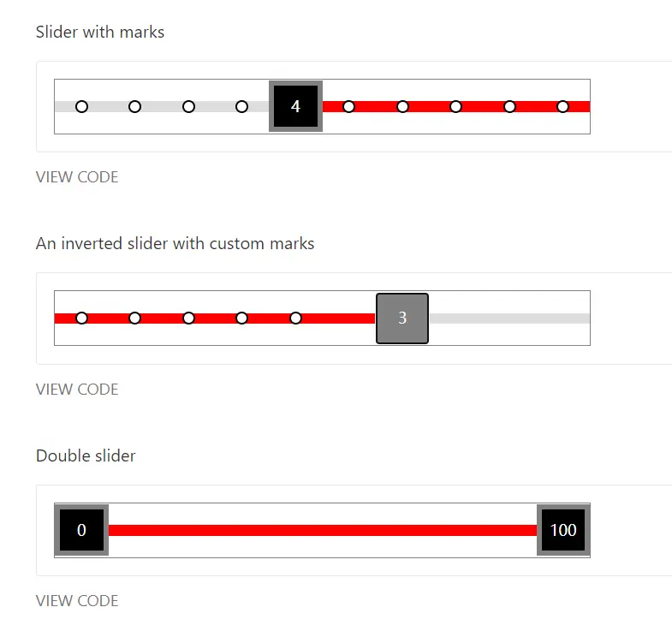Select the third mark on the marks slider
The image size is (672, 631).
(x=188, y=106)
